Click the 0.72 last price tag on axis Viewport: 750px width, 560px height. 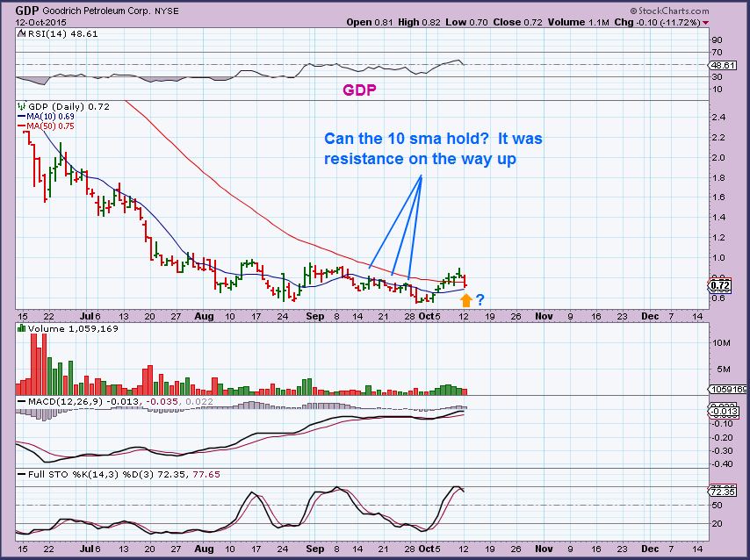(720, 286)
